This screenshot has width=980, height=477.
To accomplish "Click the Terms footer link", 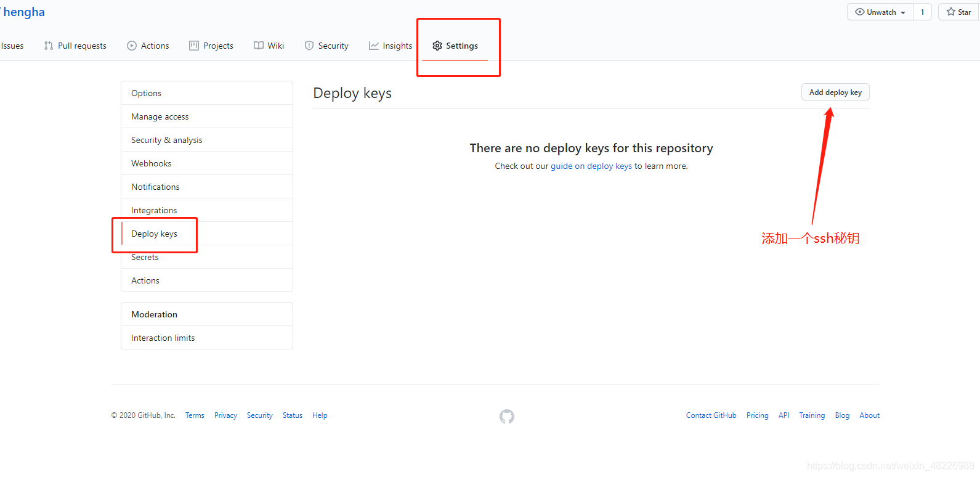I will [195, 415].
